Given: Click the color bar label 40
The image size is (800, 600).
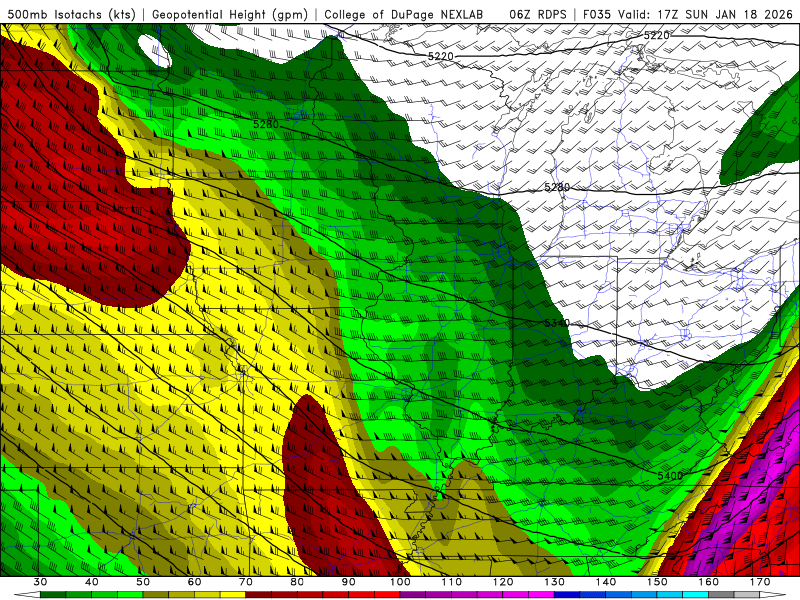Looking at the screenshot, I should [x=92, y=582].
